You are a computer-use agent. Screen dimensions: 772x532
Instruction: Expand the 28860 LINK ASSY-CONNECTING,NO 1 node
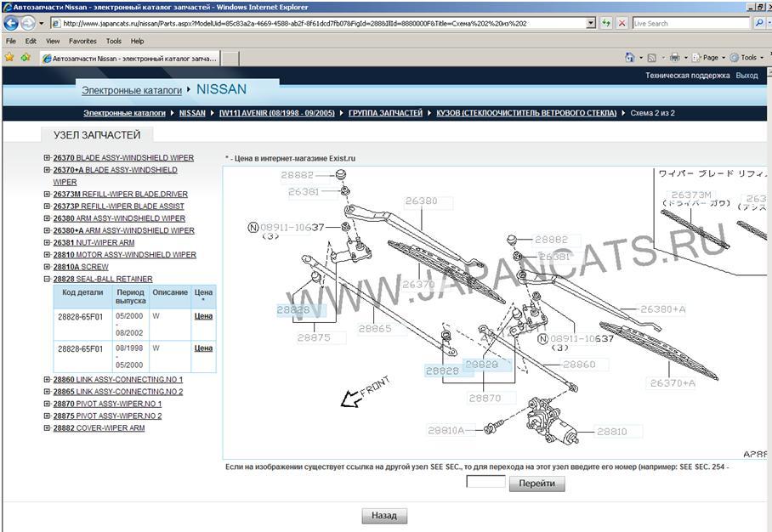click(47, 379)
